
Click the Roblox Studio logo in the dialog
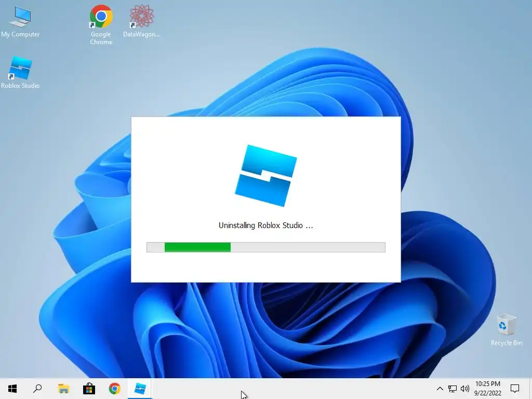pyautogui.click(x=266, y=176)
